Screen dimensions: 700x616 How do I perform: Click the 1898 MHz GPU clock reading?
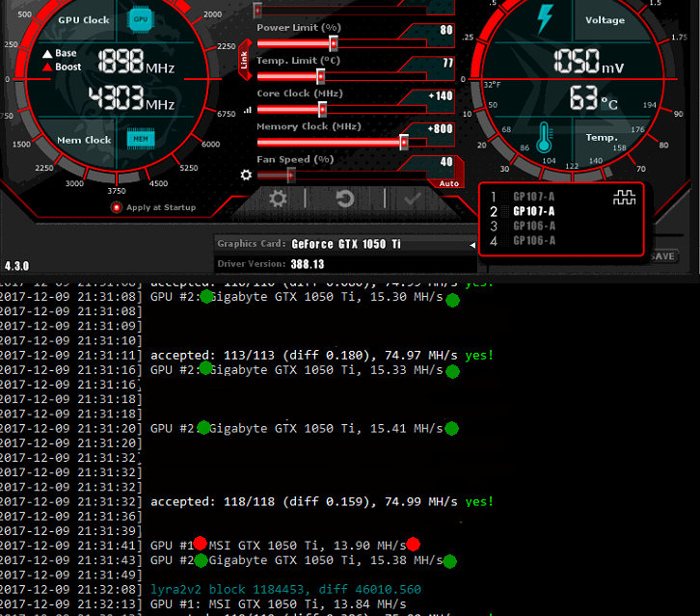136,61
